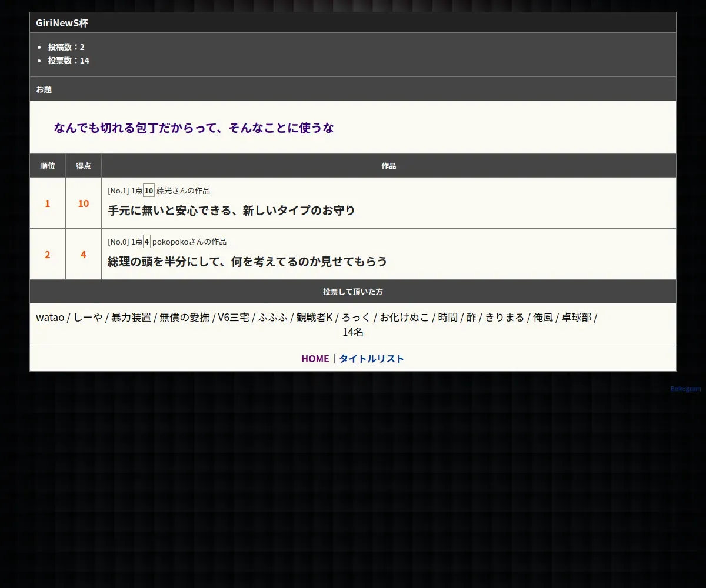
Task: Click voter name 観戦者K
Action: click(x=315, y=318)
